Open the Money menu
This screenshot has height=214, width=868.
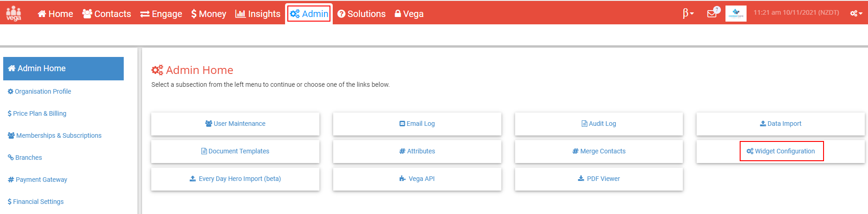click(209, 14)
